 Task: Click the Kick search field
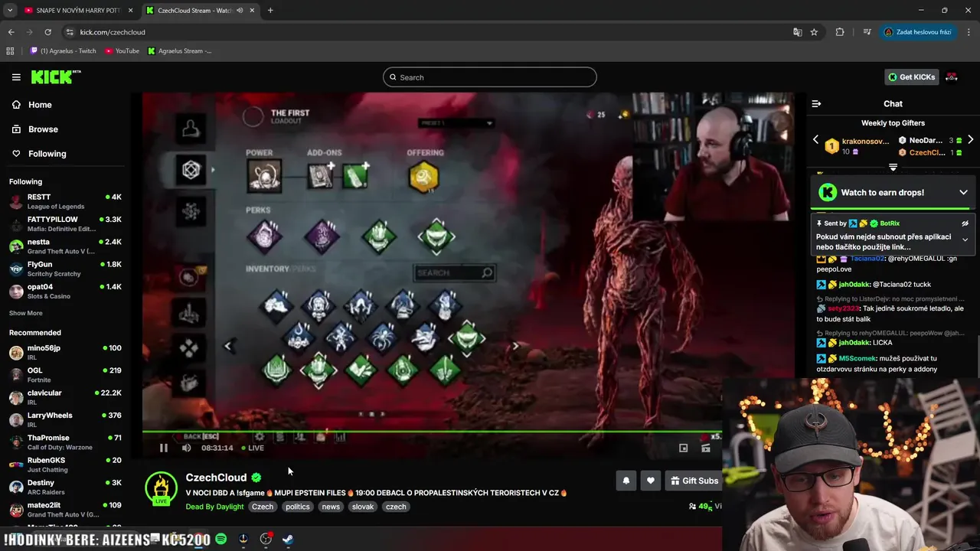[490, 77]
